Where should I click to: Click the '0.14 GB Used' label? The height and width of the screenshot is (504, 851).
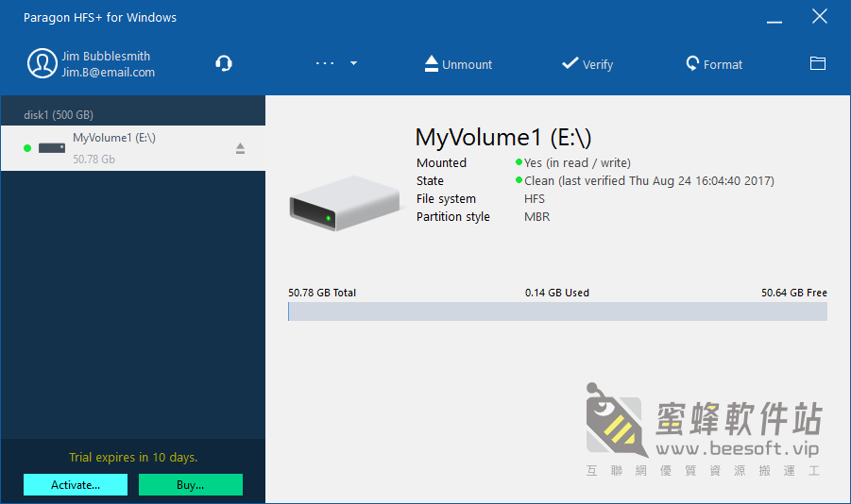557,293
